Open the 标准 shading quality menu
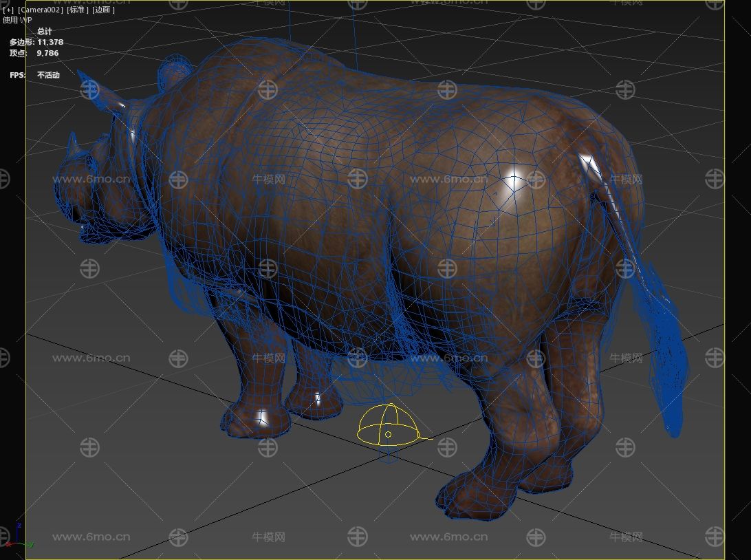Screen dimensions: 751x560 [x=77, y=10]
